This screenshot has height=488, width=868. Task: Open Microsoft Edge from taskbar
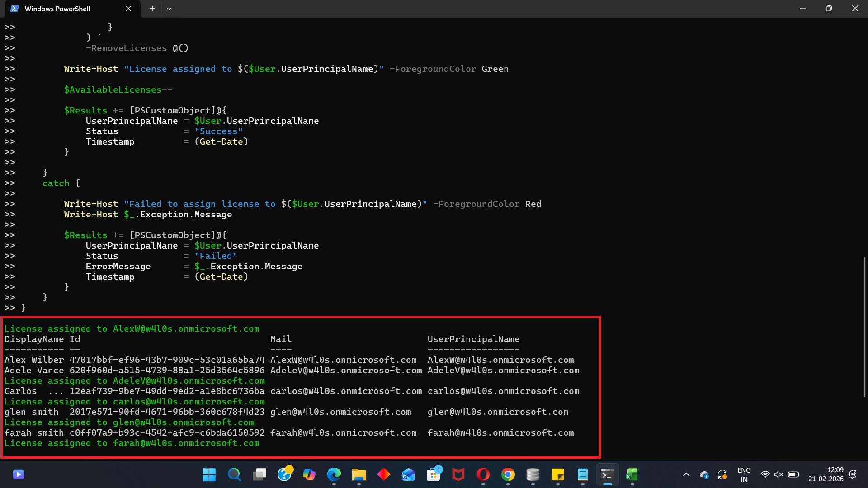[334, 474]
